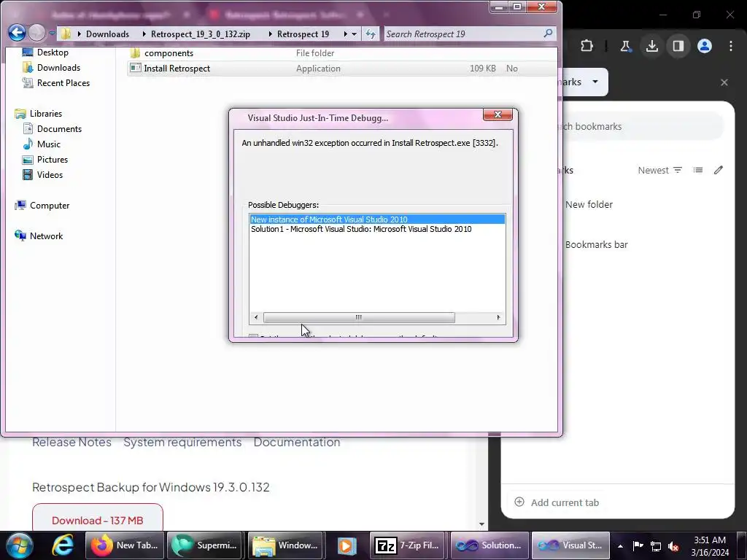Image resolution: width=747 pixels, height=560 pixels.
Task: Open the System requirements link
Action: [182, 443]
